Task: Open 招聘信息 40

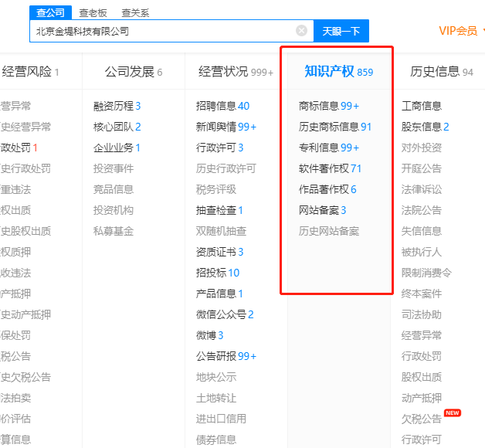Action: [222, 106]
